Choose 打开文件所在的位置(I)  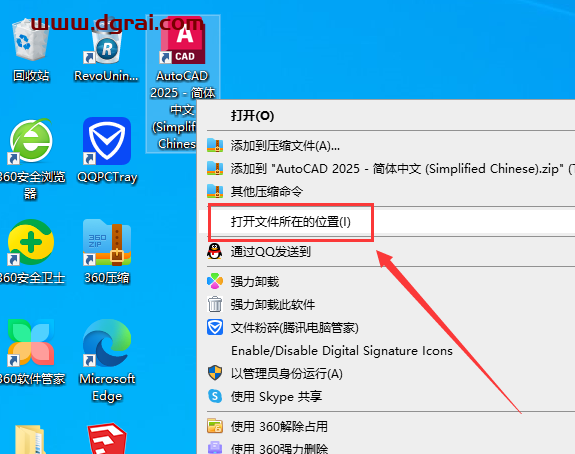[387, 222]
